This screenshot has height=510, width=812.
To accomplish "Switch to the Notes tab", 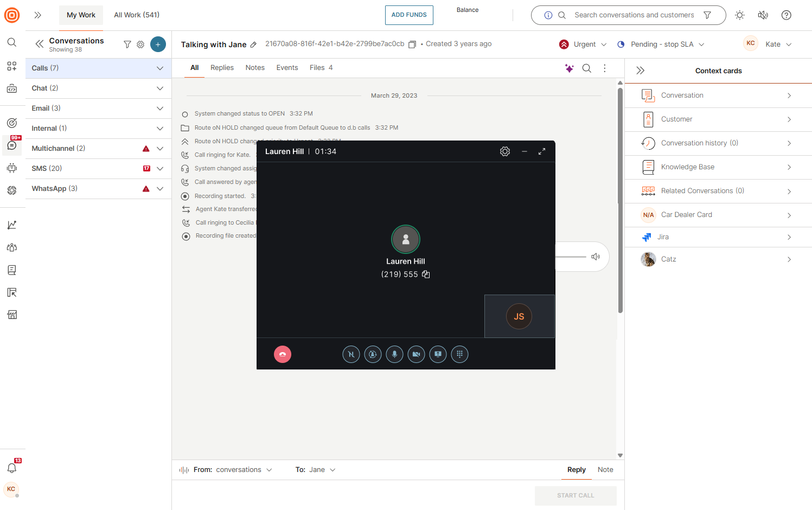I will coord(255,68).
